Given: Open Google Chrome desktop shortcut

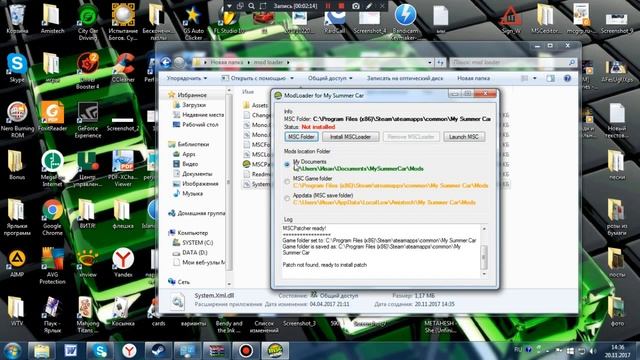Looking at the screenshot, I should 52,218.
